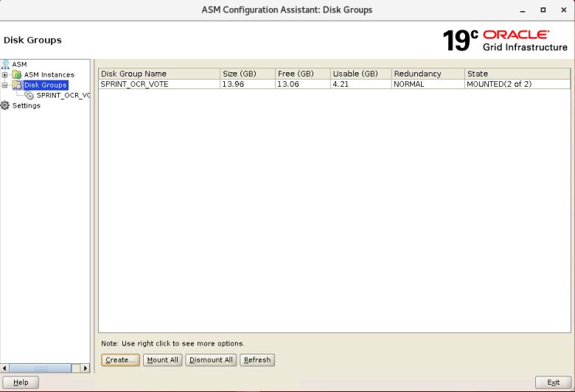575x392 pixels.
Task: Click tree panel scrollbar left arrow
Action: click(x=4, y=368)
